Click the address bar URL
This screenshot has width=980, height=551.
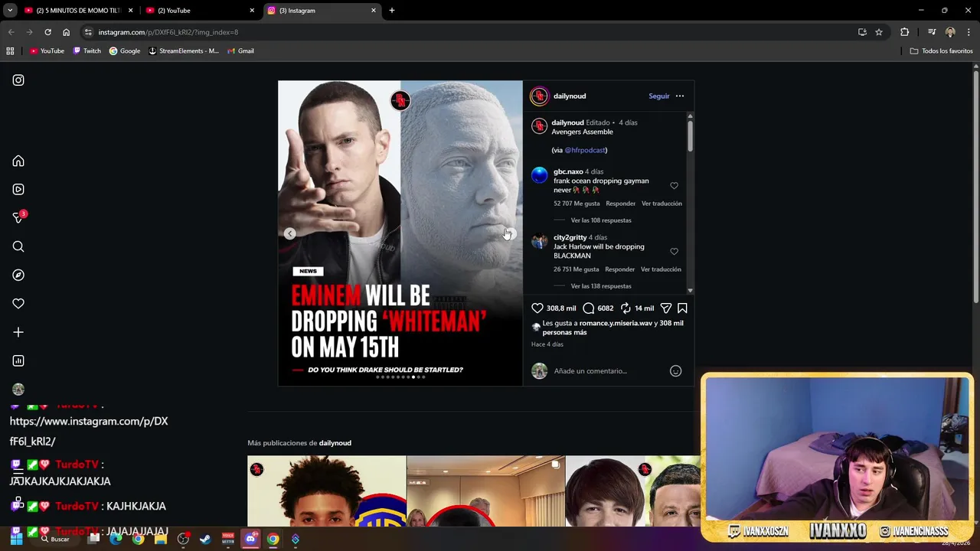click(168, 32)
